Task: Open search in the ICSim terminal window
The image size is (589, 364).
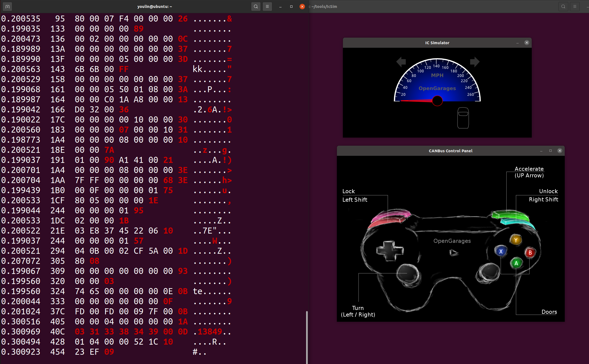Action: 563,7
